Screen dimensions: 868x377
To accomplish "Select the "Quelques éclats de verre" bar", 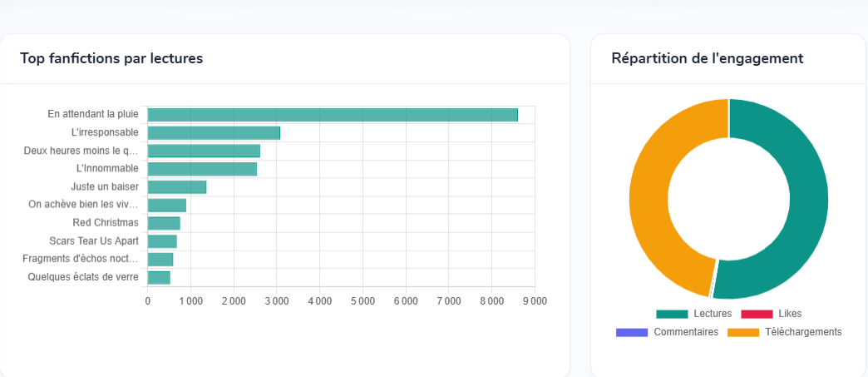I will coord(159,278).
